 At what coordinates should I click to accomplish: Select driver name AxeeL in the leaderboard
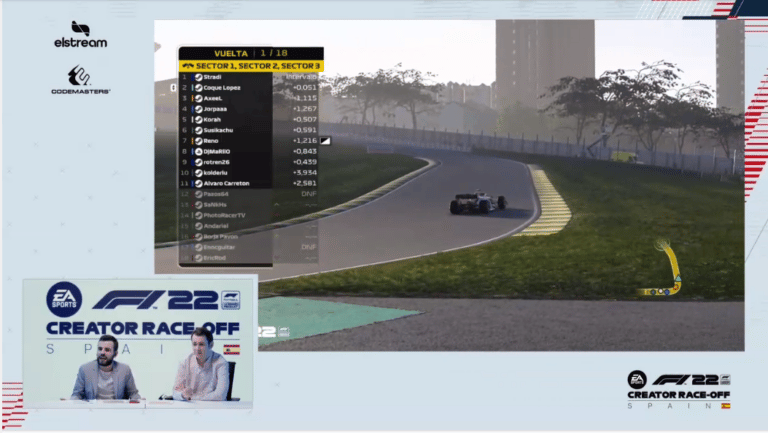pyautogui.click(x=213, y=98)
